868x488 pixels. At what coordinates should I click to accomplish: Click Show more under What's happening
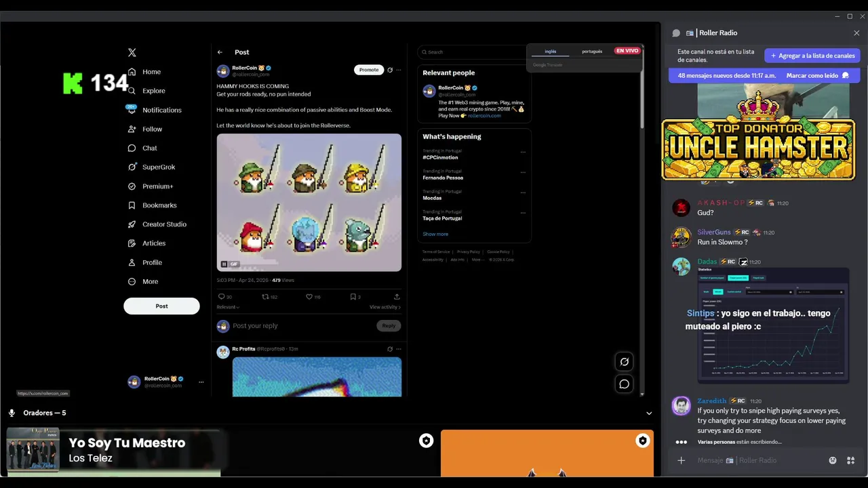click(x=435, y=234)
